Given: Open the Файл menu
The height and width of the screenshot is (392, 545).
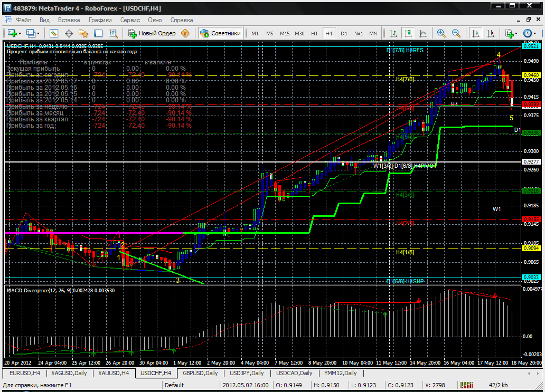Looking at the screenshot, I should click(x=24, y=20).
